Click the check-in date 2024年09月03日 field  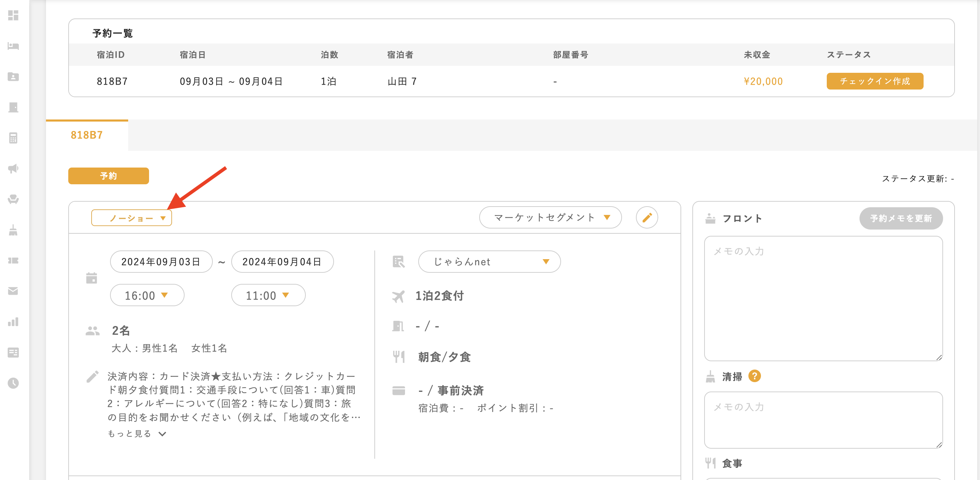(161, 262)
